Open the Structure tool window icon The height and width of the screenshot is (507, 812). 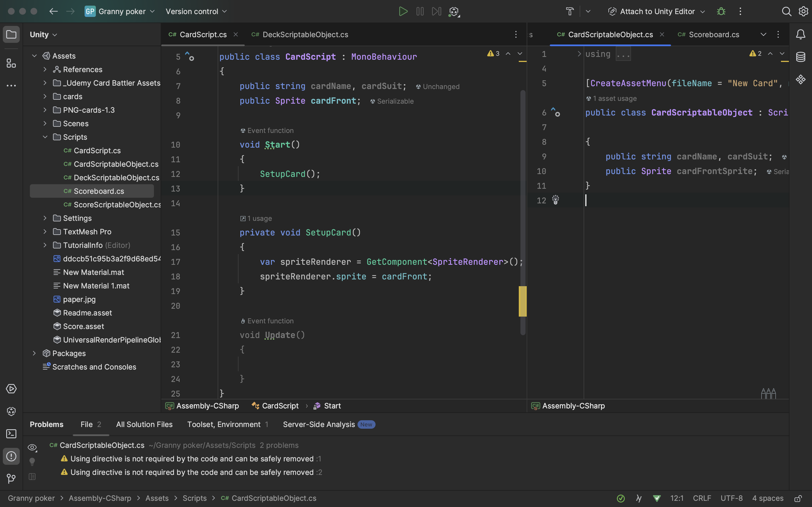tap(11, 63)
